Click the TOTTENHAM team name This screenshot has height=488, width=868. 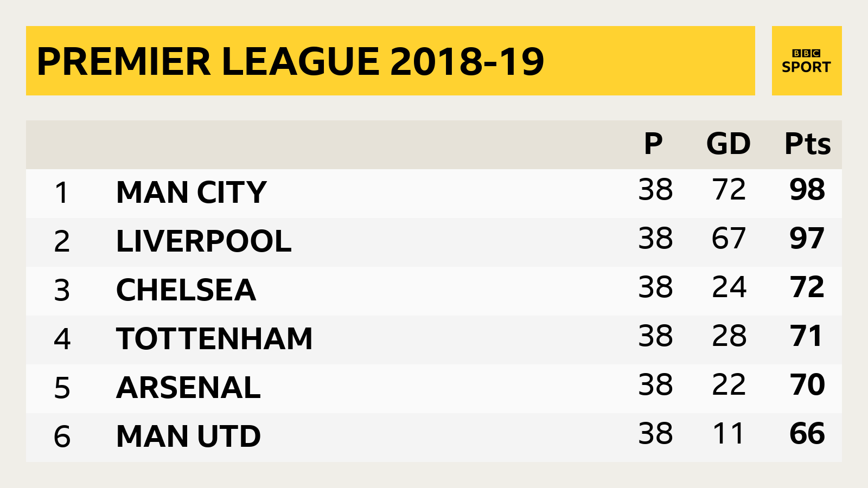coord(215,339)
